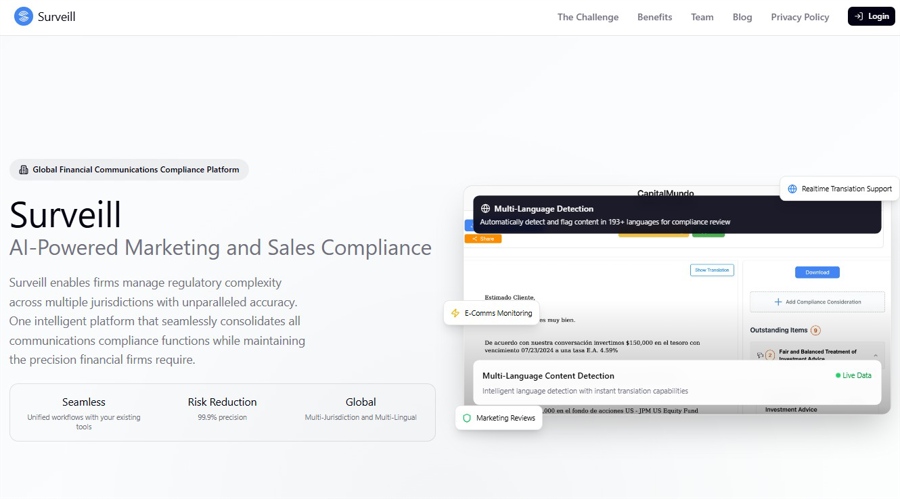Click Fair and Balanced Treatment item text

pos(817,354)
